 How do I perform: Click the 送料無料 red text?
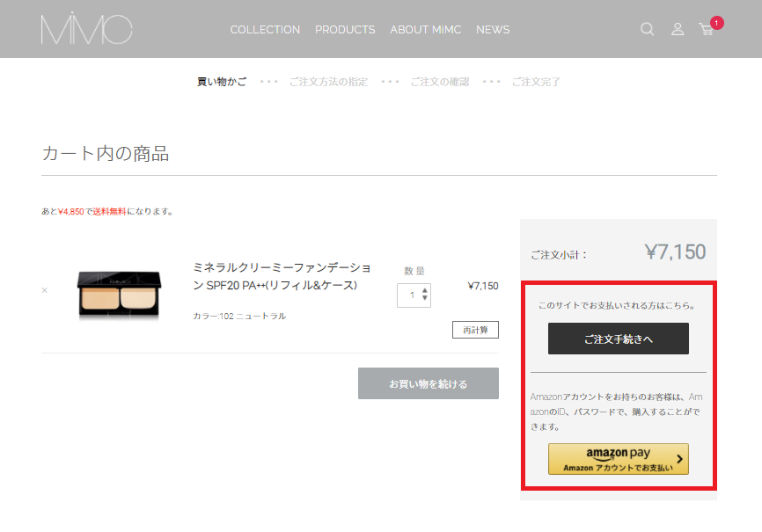[x=109, y=211]
